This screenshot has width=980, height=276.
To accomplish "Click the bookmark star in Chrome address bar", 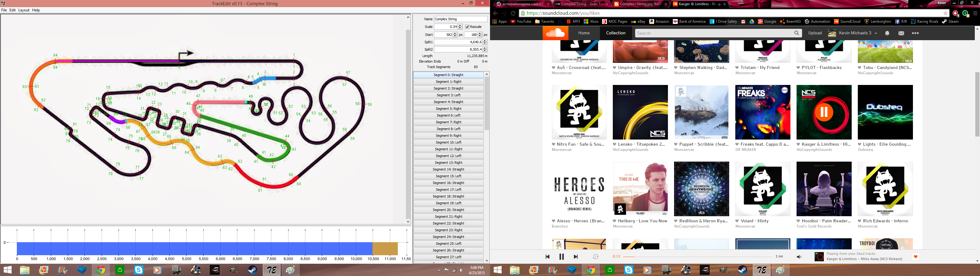I will pos(945,13).
